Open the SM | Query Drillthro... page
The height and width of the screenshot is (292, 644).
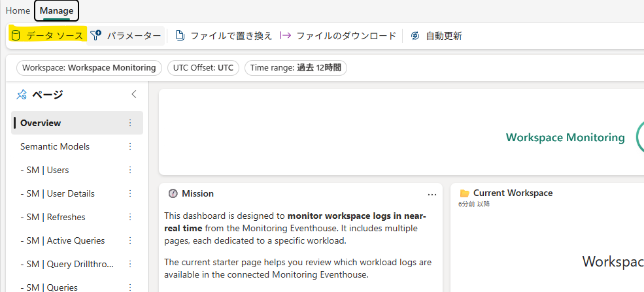point(67,264)
